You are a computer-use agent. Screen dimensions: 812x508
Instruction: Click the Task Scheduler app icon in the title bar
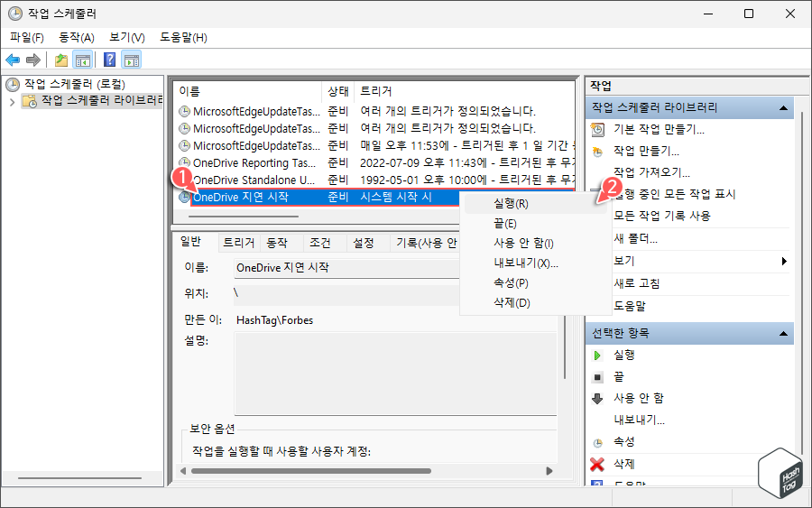pyautogui.click(x=15, y=14)
